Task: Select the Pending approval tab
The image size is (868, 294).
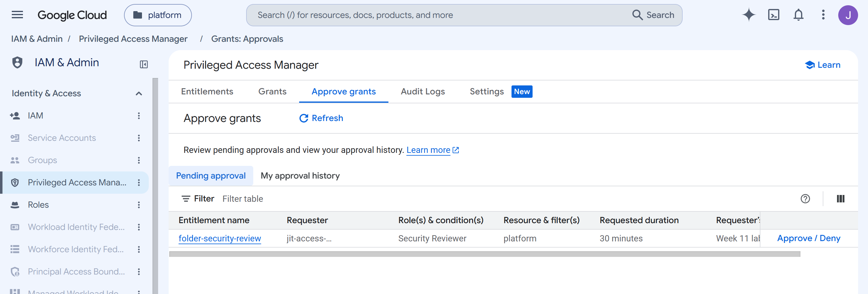Action: [210, 175]
